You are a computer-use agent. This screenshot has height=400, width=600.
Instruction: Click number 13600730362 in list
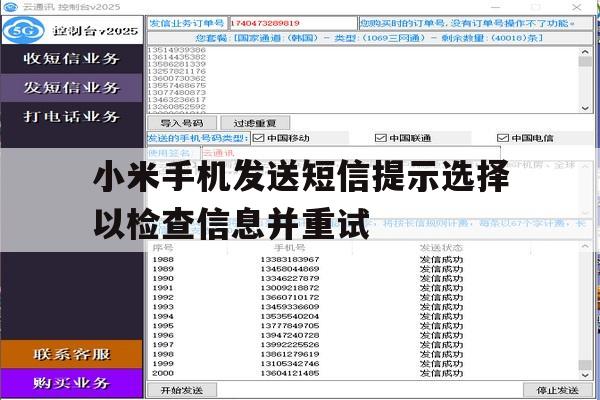[x=176, y=78]
